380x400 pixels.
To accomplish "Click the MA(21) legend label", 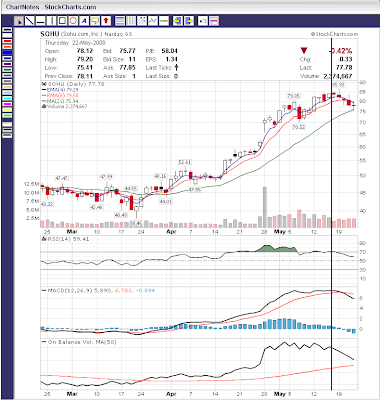I will (62, 101).
